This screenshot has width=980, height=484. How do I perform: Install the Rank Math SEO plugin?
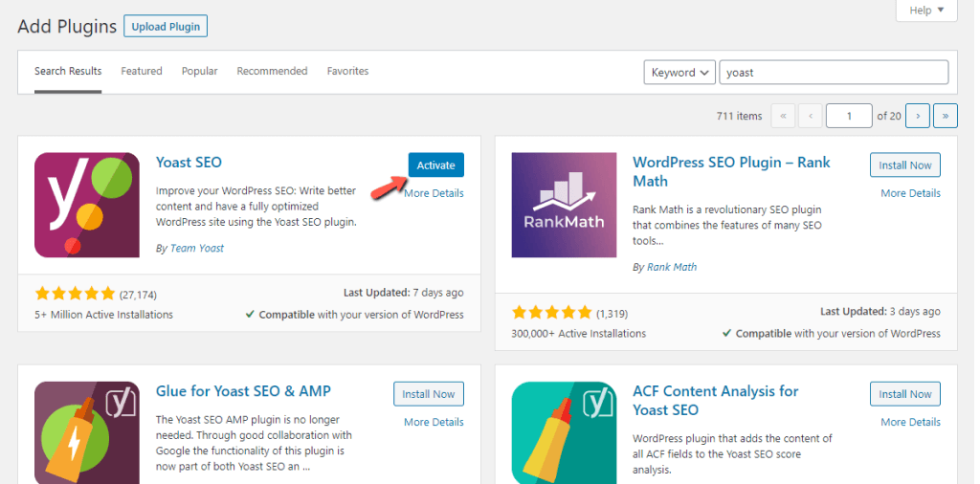[905, 165]
